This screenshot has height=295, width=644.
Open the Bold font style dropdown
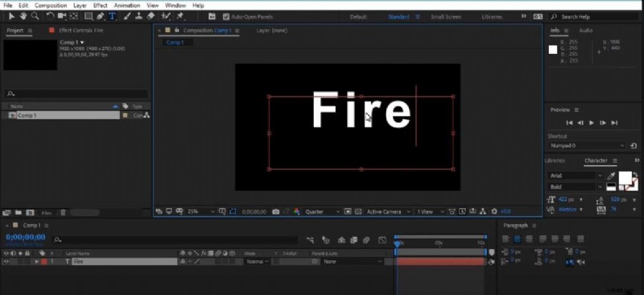(x=576, y=187)
